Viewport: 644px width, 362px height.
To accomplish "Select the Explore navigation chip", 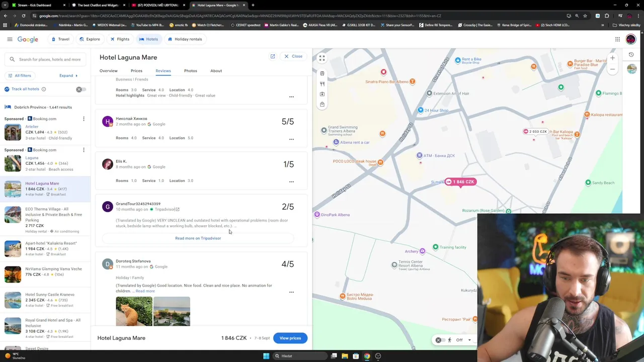I will [x=90, y=39].
